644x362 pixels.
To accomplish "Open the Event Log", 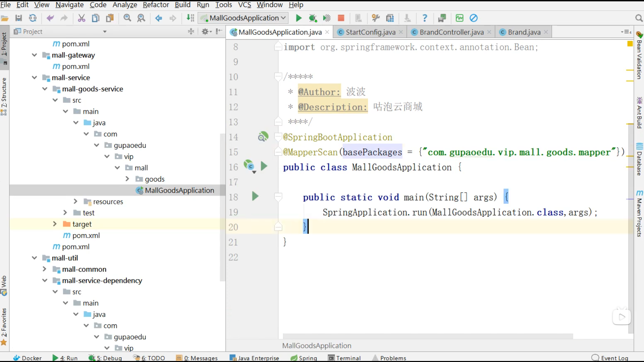I will click(x=610, y=358).
